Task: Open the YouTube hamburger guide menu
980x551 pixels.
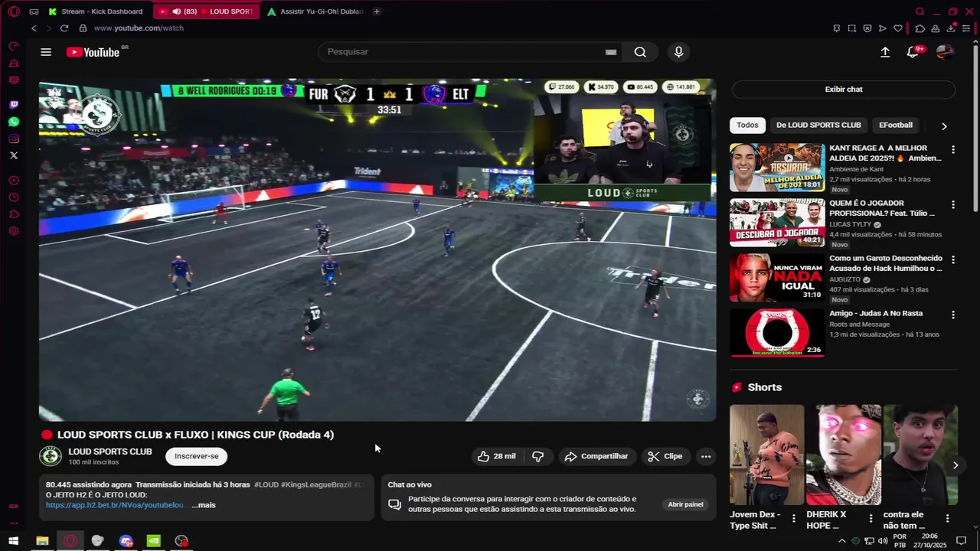Action: pos(46,52)
